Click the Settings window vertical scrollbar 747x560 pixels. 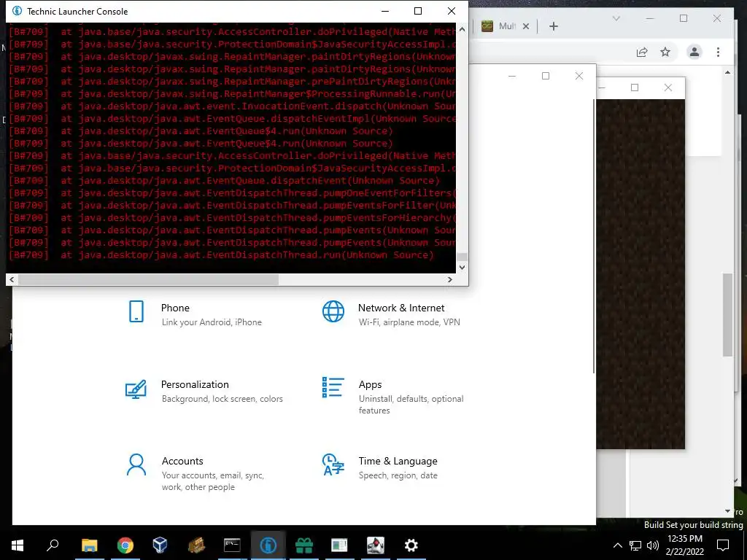(x=594, y=236)
